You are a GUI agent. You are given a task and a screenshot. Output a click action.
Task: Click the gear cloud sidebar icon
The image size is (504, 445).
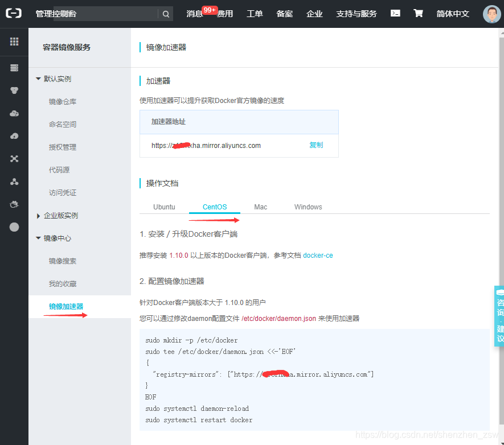(14, 204)
